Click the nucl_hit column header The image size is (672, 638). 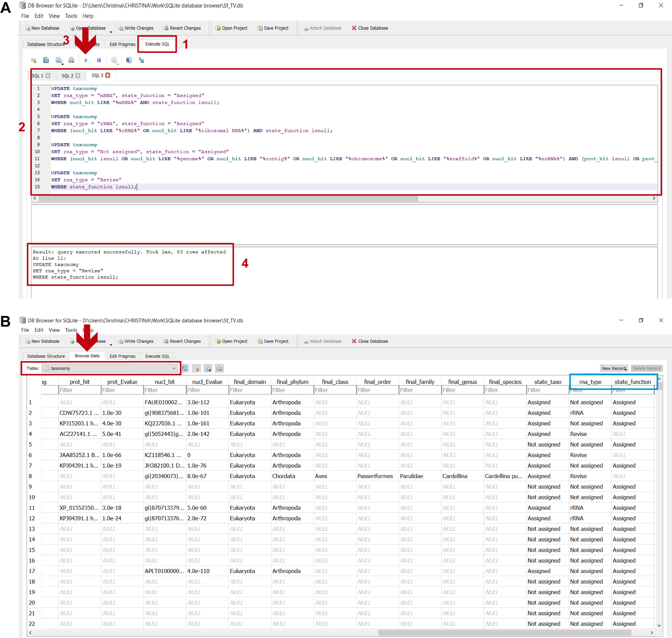[165, 382]
